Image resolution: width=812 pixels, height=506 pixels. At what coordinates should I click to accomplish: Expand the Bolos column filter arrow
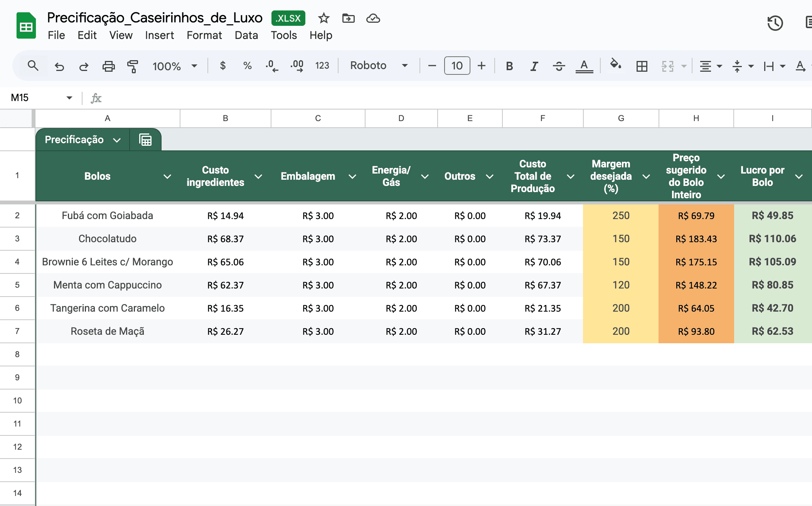167,176
